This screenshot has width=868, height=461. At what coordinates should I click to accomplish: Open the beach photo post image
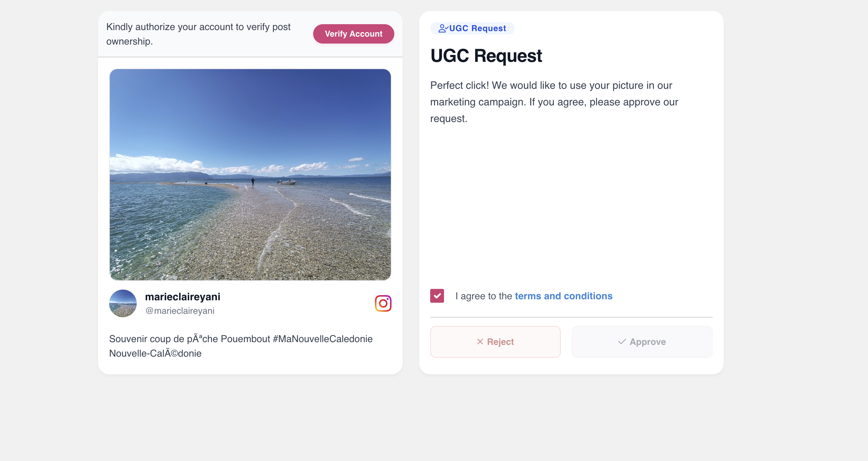250,175
